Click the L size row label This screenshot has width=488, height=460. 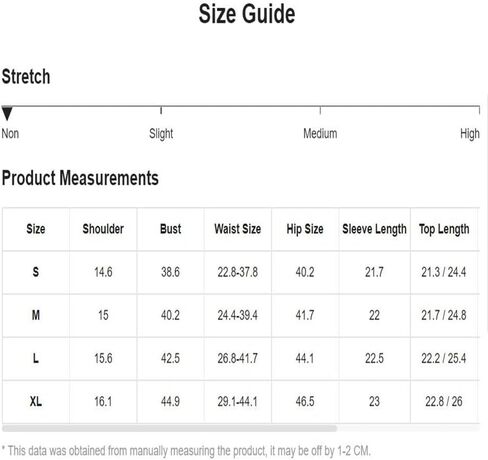(36, 358)
